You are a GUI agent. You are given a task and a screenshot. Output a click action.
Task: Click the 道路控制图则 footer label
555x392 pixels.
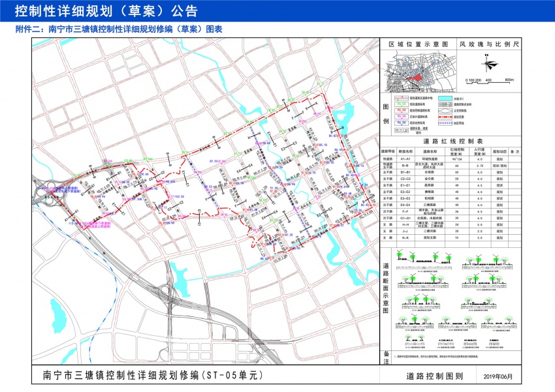[x=434, y=376]
